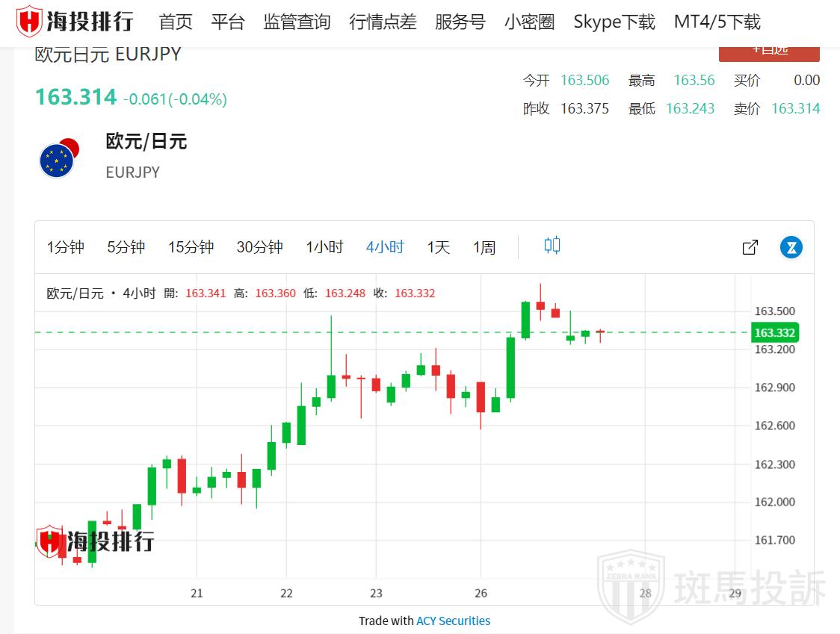Click the MT4/5下载 navigation link
Screen dimensions: 840x634
717,22
